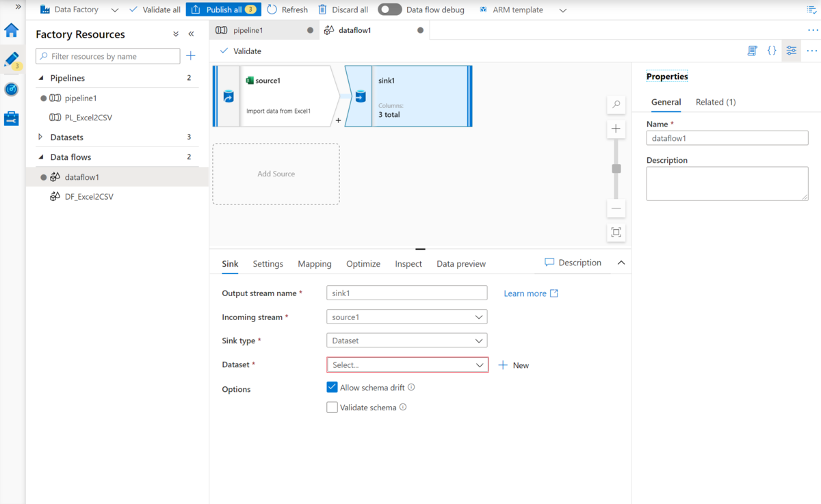The image size is (821, 504).
Task: Open data flow toolbar ellipsis menu
Action: [x=812, y=51]
